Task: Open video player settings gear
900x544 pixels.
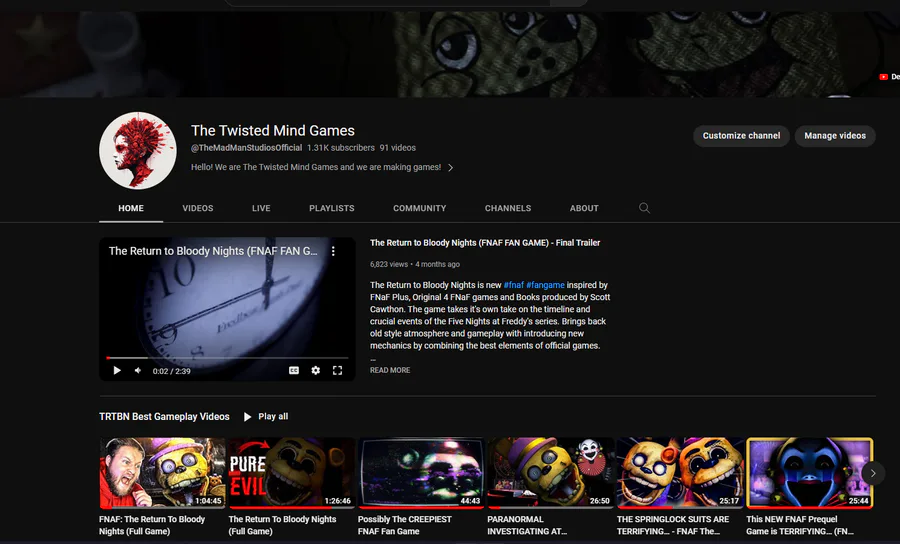Action: (x=316, y=371)
